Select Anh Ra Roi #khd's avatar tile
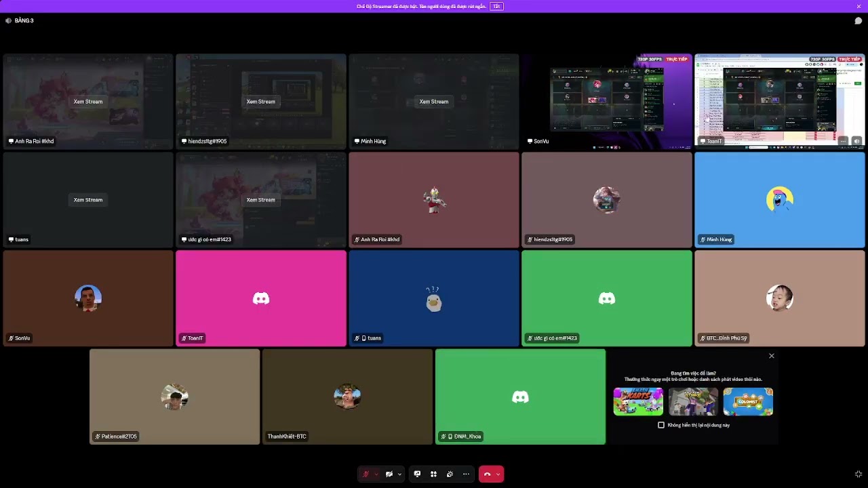 tap(434, 200)
